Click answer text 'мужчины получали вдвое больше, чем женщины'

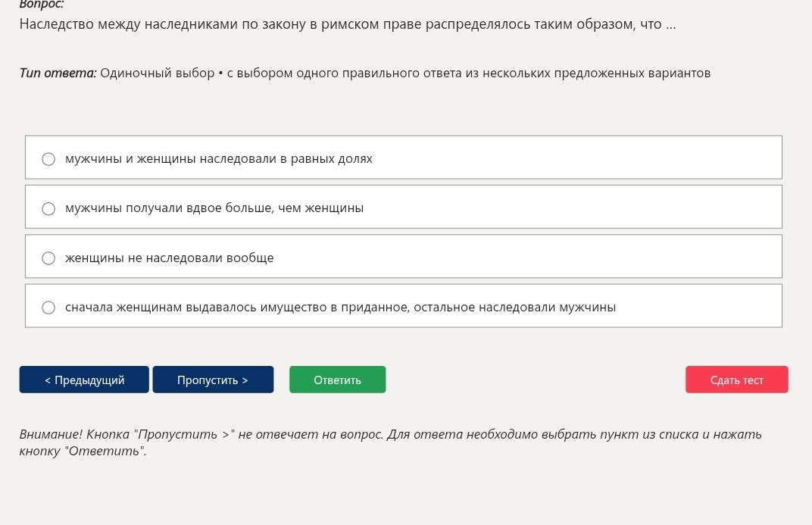[214, 208]
